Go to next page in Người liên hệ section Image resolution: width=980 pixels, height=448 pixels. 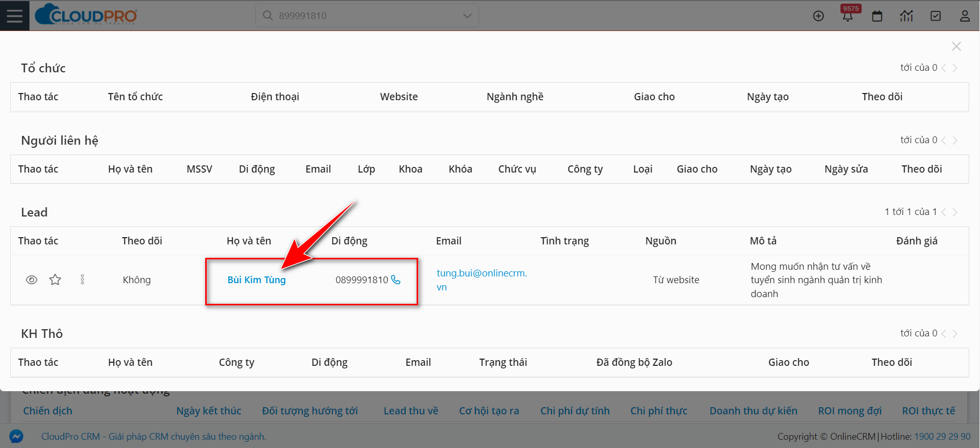(x=955, y=141)
